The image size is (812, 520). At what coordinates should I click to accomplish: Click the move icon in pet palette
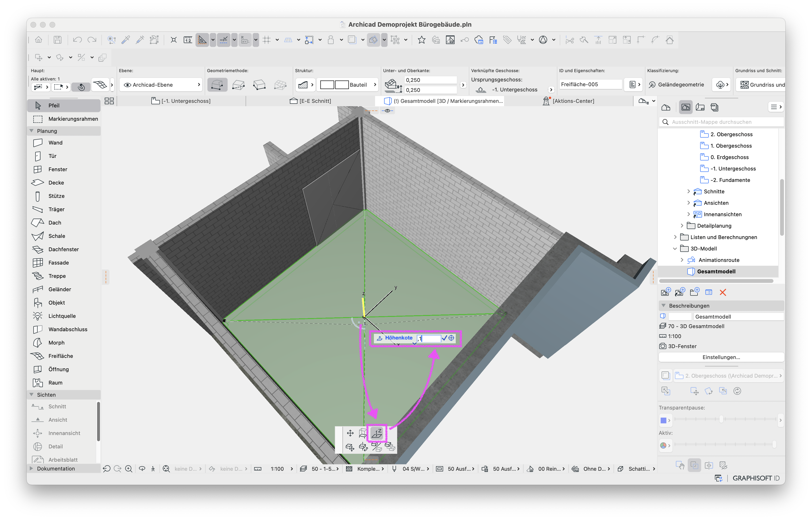tap(350, 433)
